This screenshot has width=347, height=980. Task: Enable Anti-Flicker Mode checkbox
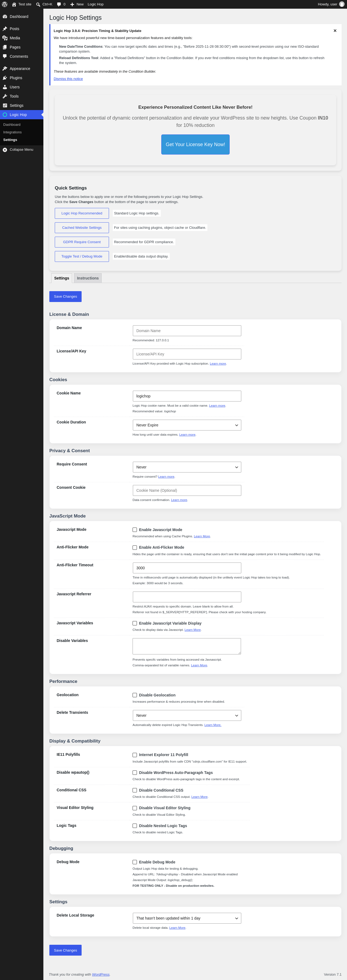[135, 547]
